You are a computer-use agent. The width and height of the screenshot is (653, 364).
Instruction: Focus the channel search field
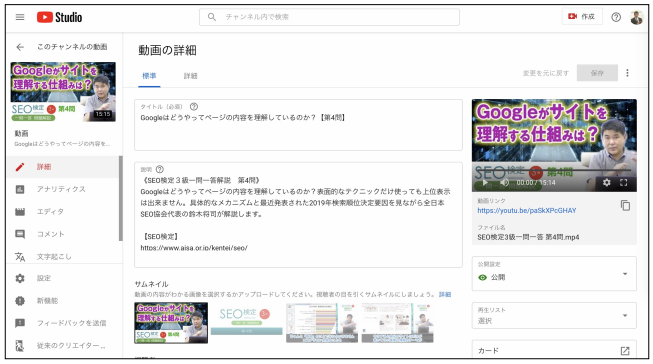329,17
